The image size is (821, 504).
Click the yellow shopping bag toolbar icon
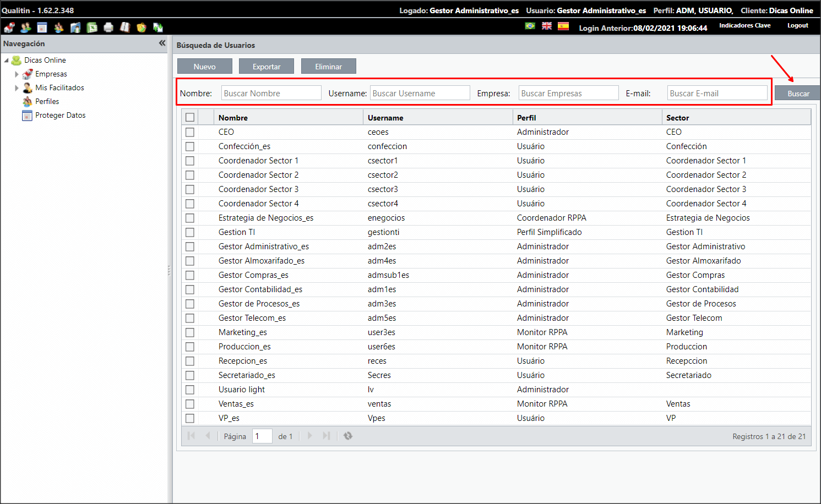tap(142, 28)
